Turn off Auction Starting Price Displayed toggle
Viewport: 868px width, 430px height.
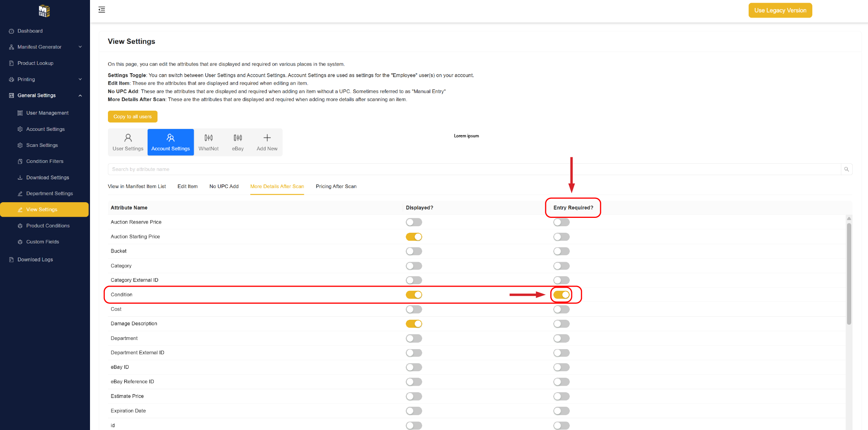pyautogui.click(x=414, y=237)
